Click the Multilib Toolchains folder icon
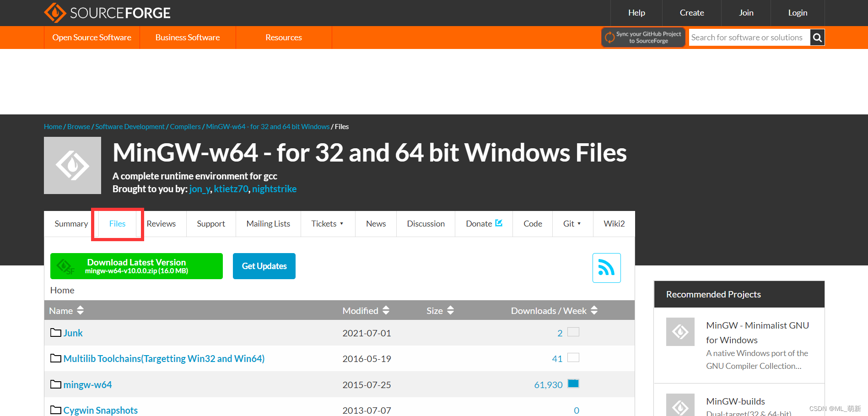 (x=56, y=358)
